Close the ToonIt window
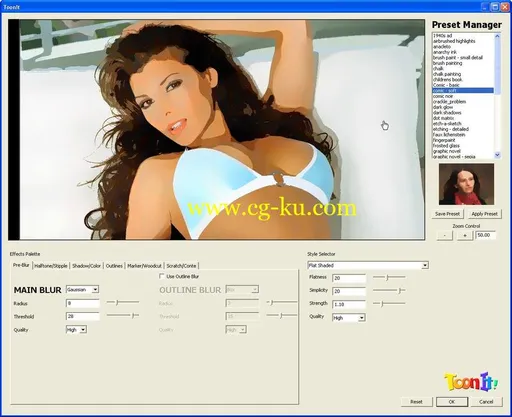 (x=505, y=6)
